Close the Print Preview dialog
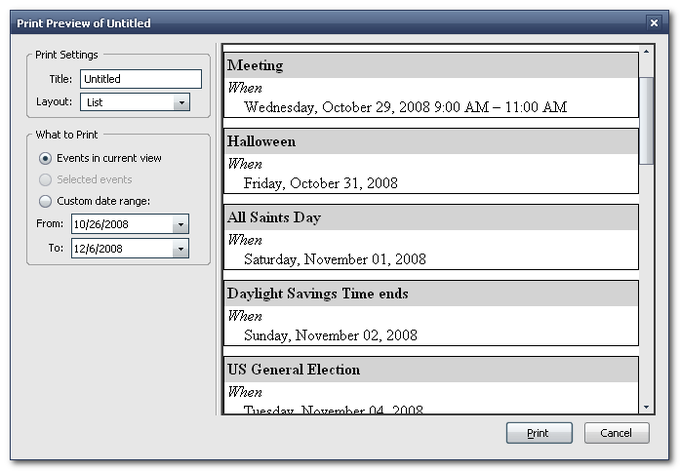 point(653,21)
